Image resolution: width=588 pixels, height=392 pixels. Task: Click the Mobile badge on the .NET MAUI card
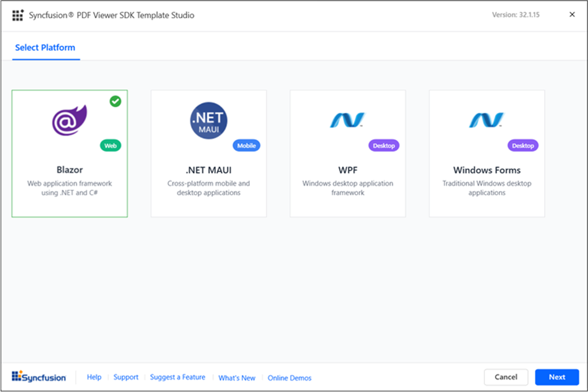[246, 145]
